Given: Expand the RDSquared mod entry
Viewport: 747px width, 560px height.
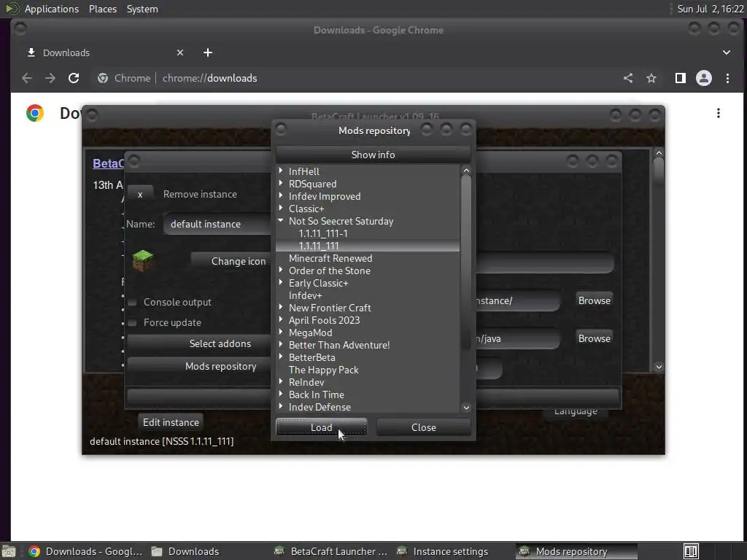Looking at the screenshot, I should [281, 183].
